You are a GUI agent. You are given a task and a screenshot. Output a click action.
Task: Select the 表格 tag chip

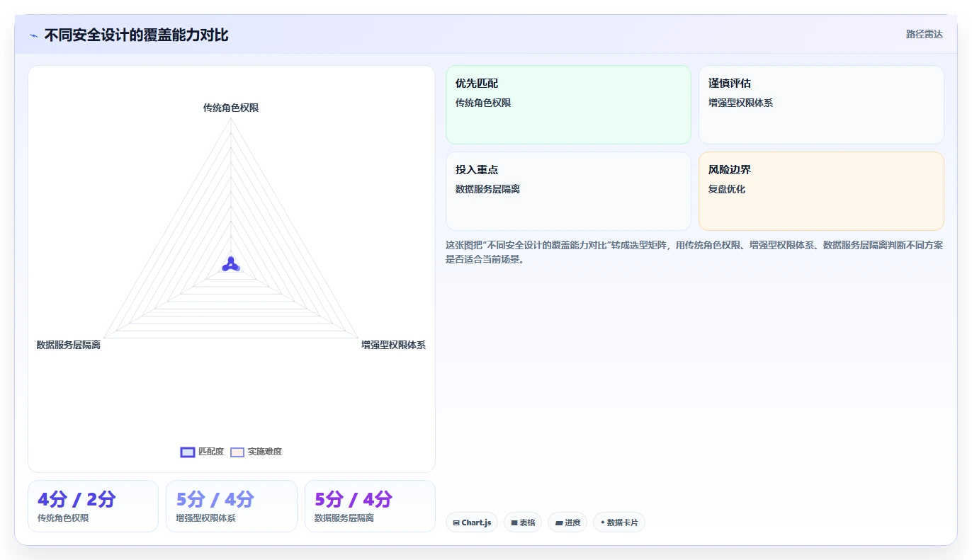(523, 522)
